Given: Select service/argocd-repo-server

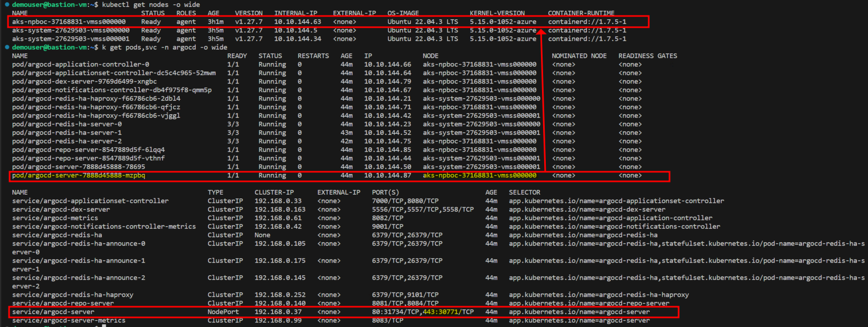Looking at the screenshot, I should pyautogui.click(x=63, y=304).
